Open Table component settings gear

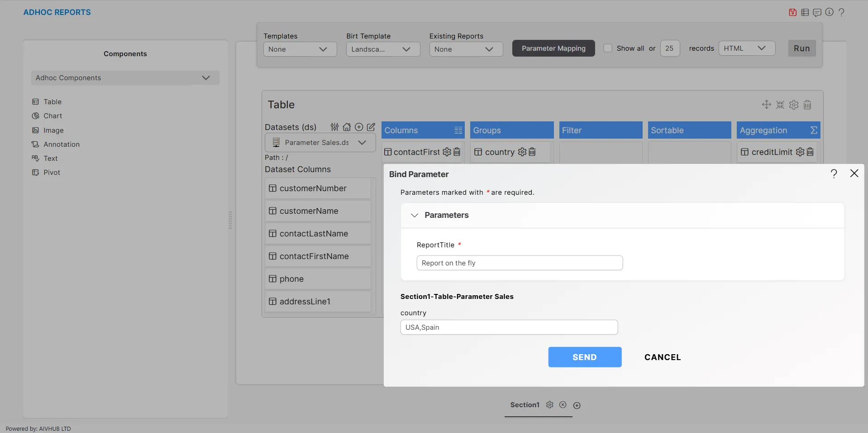pyautogui.click(x=794, y=105)
